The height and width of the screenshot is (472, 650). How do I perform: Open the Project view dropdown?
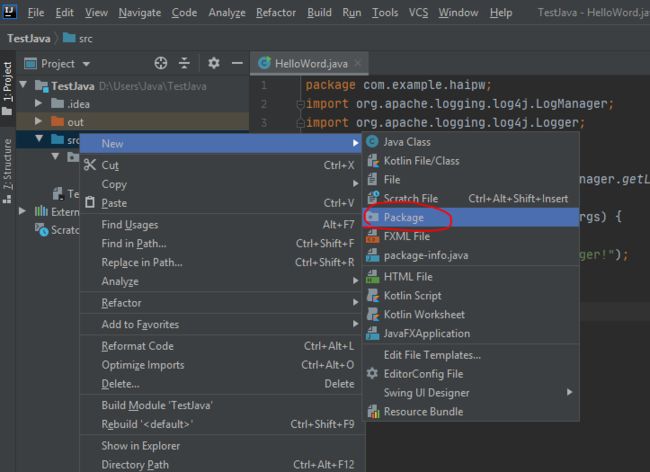(x=86, y=64)
